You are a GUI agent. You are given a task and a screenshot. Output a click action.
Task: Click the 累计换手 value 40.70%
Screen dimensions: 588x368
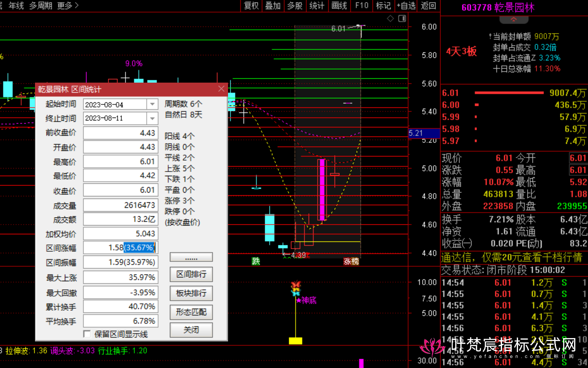pyautogui.click(x=121, y=306)
